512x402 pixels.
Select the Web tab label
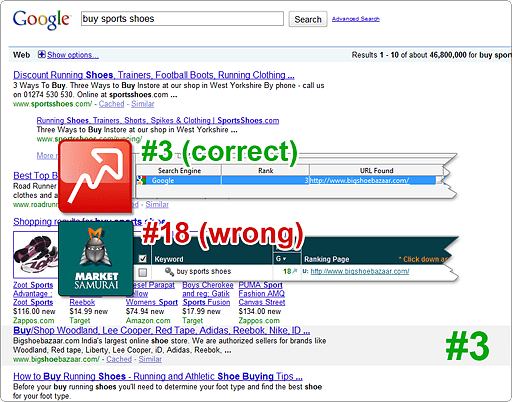click(x=21, y=55)
